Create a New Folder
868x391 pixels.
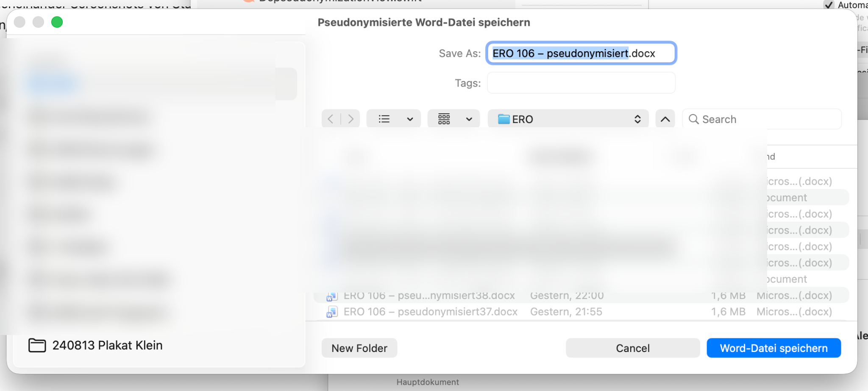(359, 348)
